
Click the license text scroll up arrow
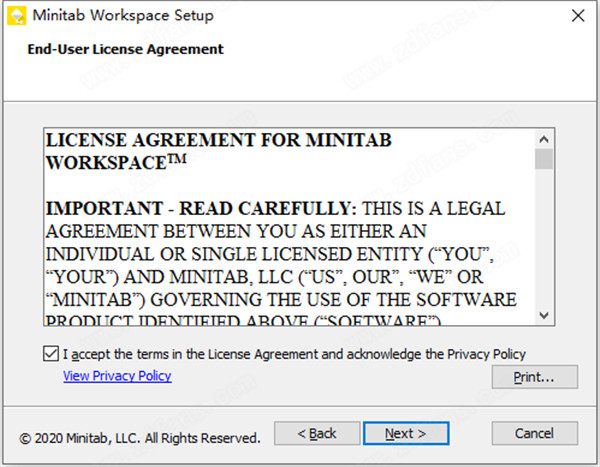pyautogui.click(x=544, y=139)
